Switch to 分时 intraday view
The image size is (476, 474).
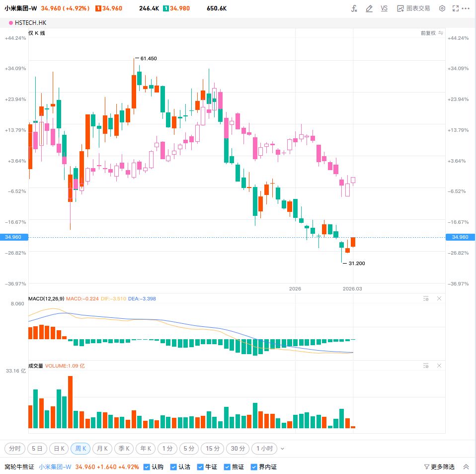coord(15,449)
